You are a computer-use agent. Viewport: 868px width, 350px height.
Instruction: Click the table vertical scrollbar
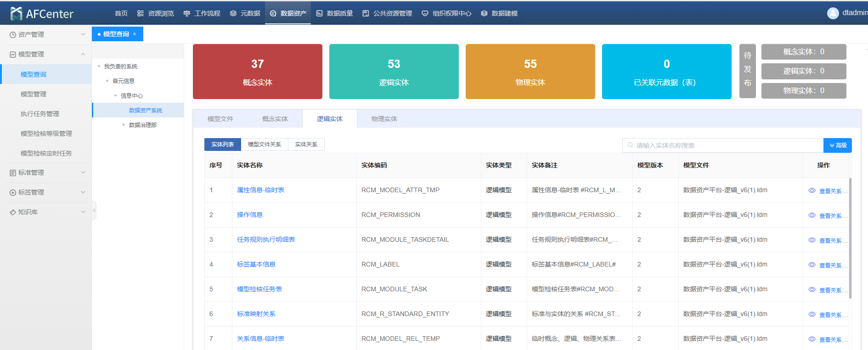[x=850, y=238]
